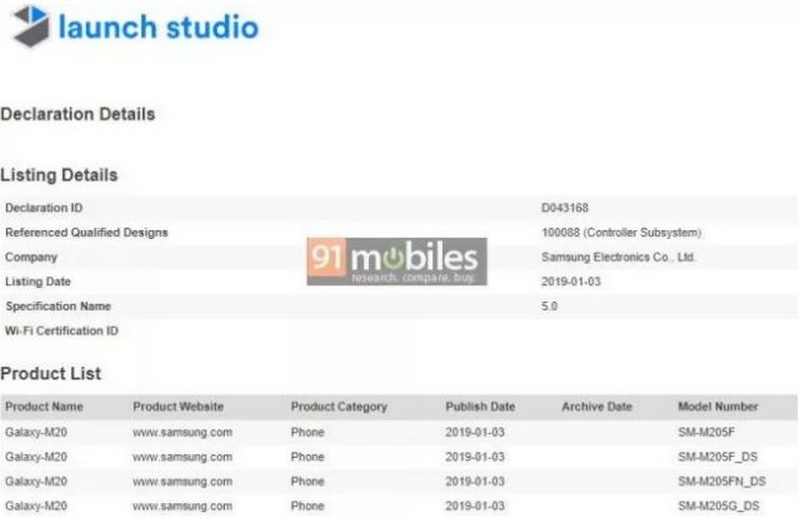Select Phone category in SM-M205G_DS row
The image size is (800, 518).
(x=307, y=506)
